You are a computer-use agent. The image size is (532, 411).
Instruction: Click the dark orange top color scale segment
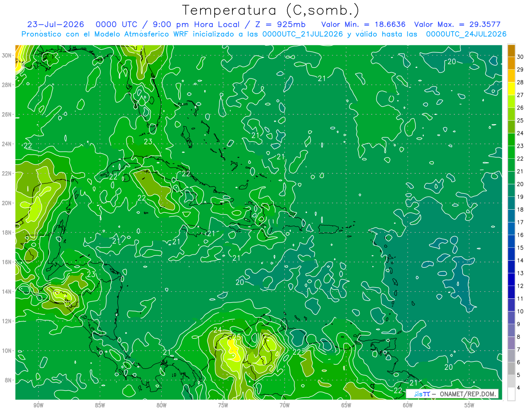click(511, 51)
